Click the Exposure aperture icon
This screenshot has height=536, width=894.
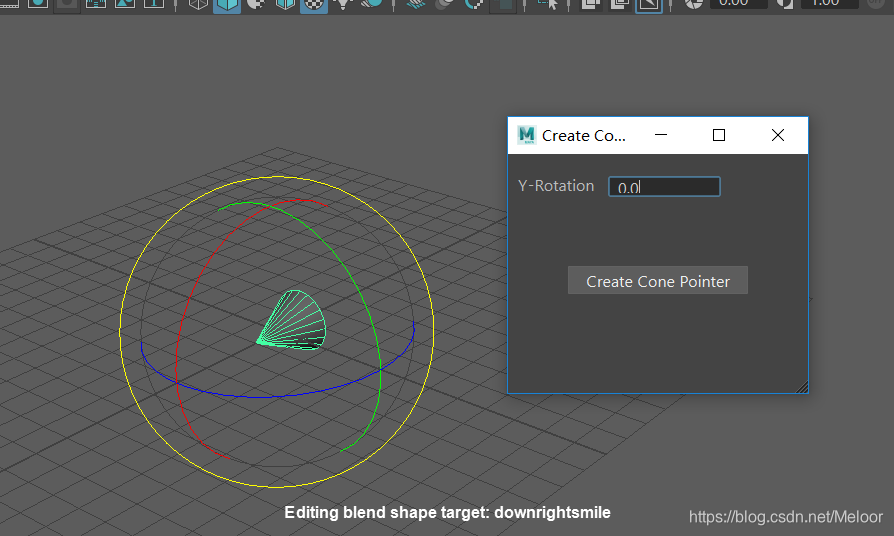693,3
